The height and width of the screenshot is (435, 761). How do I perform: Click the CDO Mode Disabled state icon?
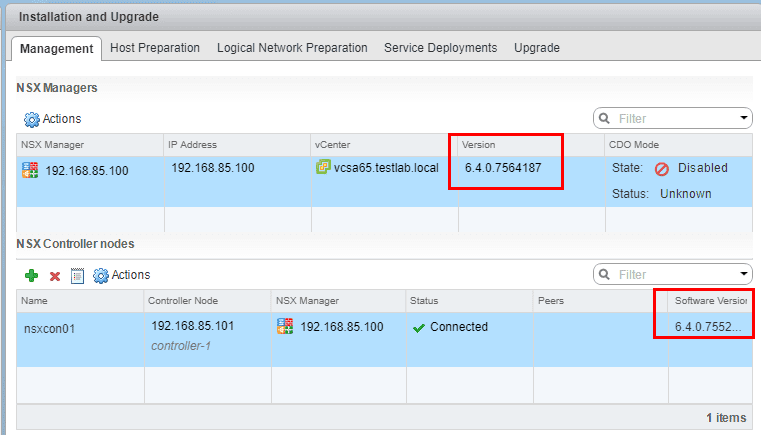(x=662, y=169)
